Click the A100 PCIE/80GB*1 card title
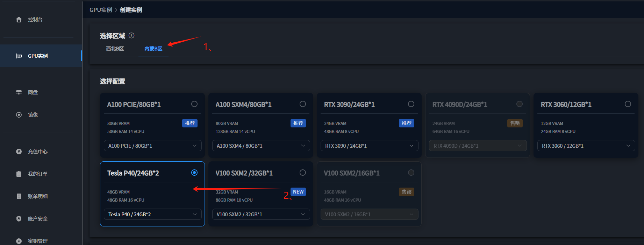The height and width of the screenshot is (245, 644). [x=134, y=105]
